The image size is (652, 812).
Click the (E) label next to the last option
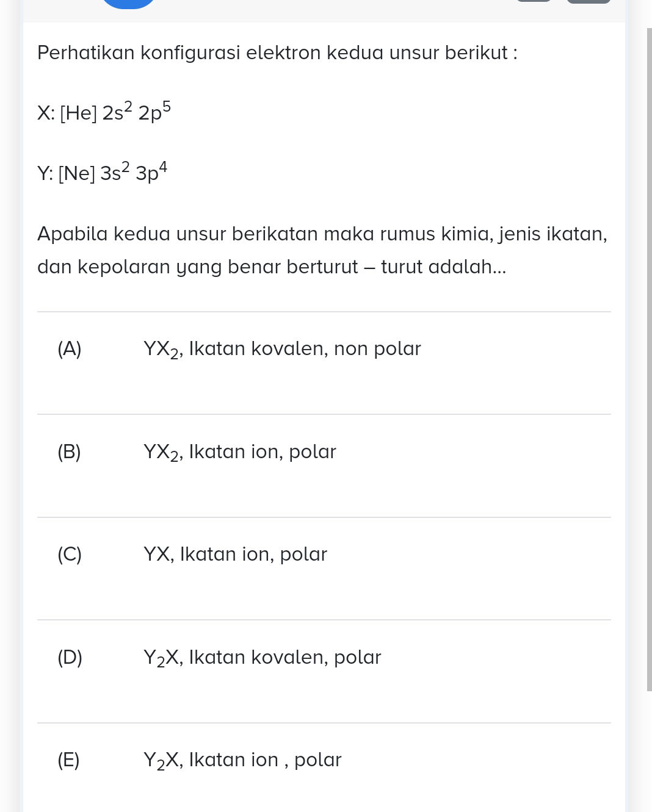coord(68,760)
